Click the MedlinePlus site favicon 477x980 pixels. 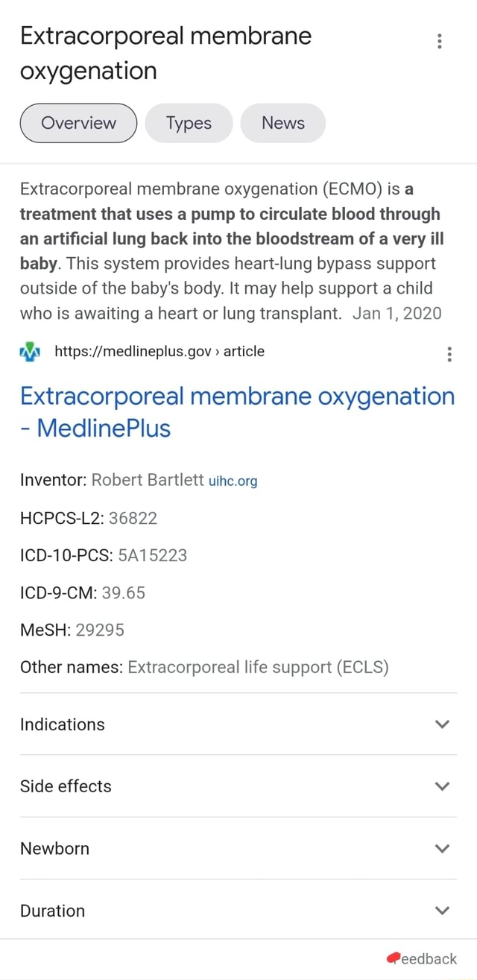(29, 353)
